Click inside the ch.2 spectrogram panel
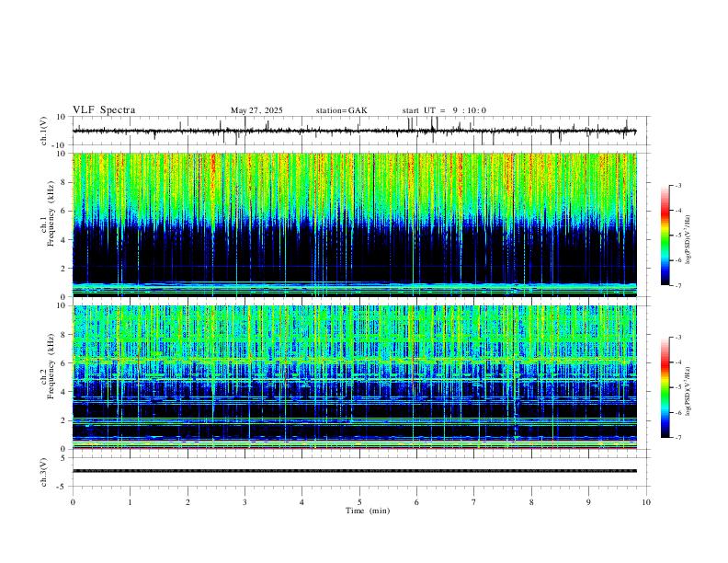 click(354, 377)
